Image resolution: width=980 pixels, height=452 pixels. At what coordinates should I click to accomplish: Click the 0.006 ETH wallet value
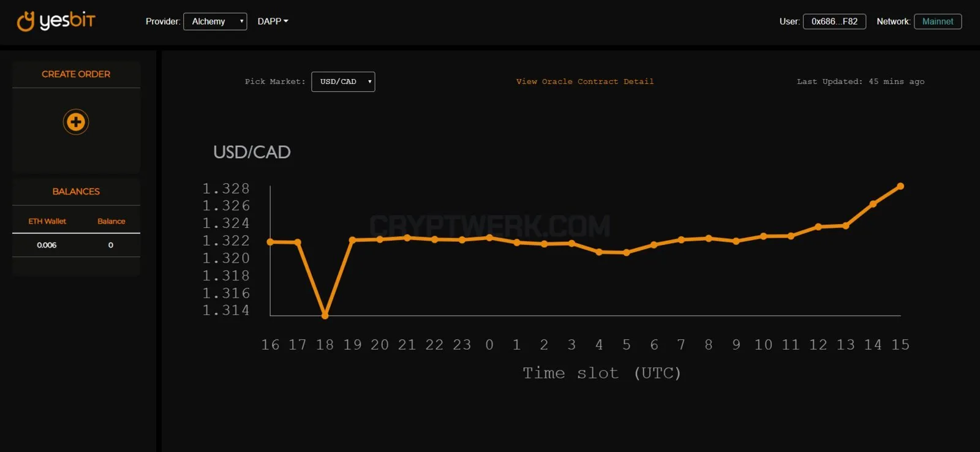(47, 245)
